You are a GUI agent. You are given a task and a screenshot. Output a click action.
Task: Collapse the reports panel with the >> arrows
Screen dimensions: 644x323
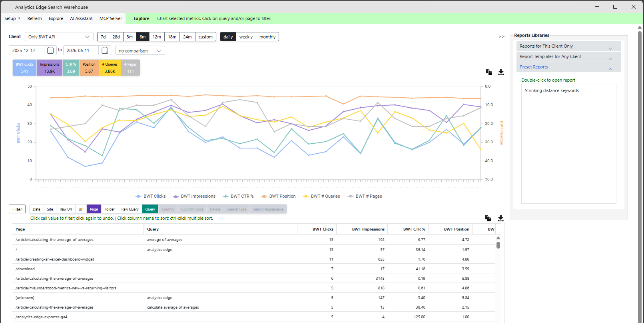[x=502, y=37]
